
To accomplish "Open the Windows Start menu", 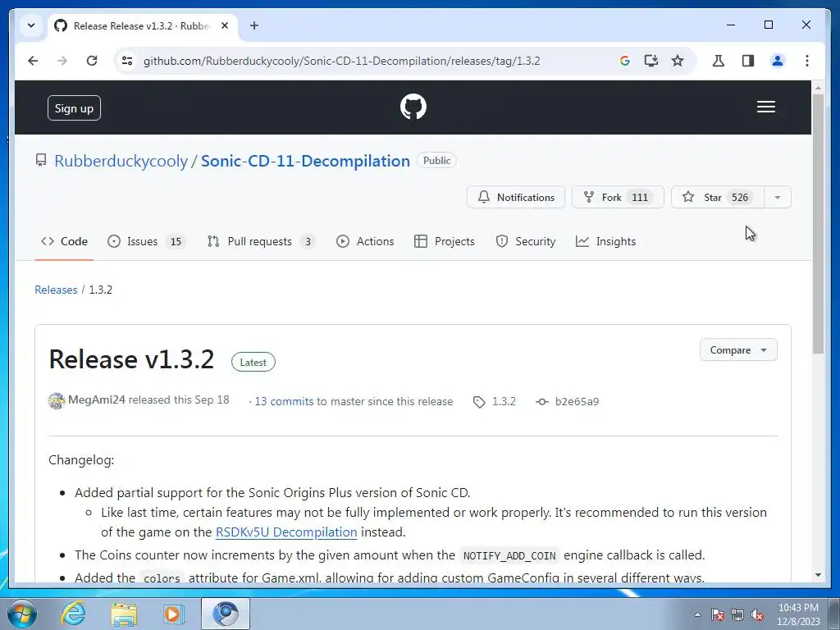I will coord(22,614).
